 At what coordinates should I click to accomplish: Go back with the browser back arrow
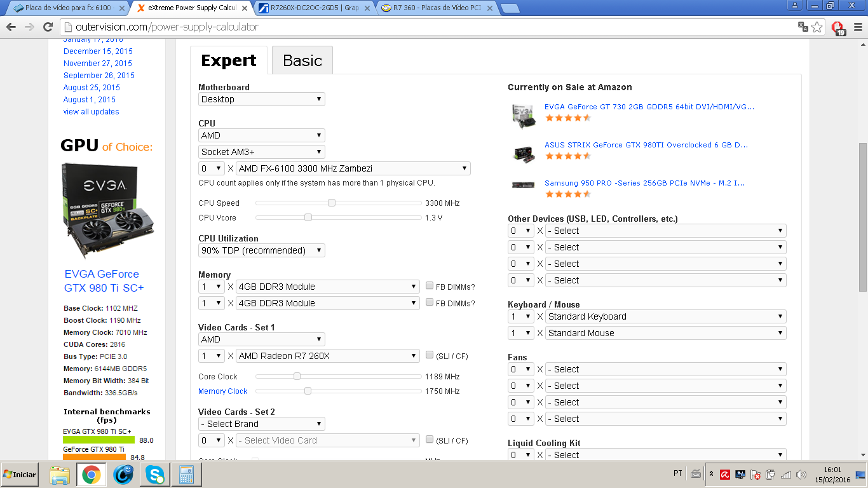pyautogui.click(x=11, y=27)
